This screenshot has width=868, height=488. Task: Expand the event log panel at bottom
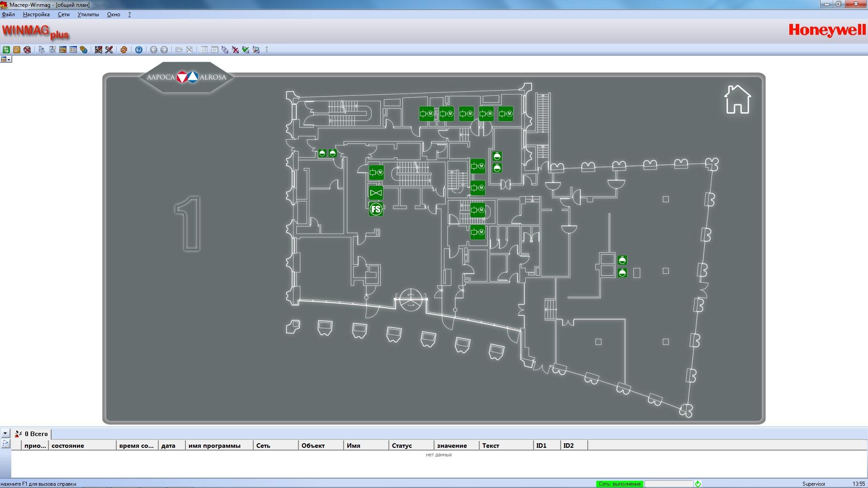pos(5,433)
